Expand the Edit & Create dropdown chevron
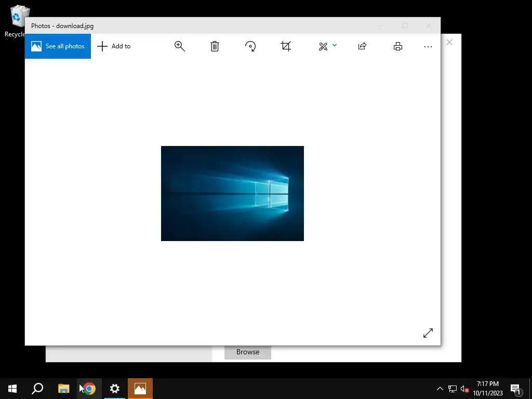Image resolution: width=532 pixels, height=399 pixels. pos(335,45)
